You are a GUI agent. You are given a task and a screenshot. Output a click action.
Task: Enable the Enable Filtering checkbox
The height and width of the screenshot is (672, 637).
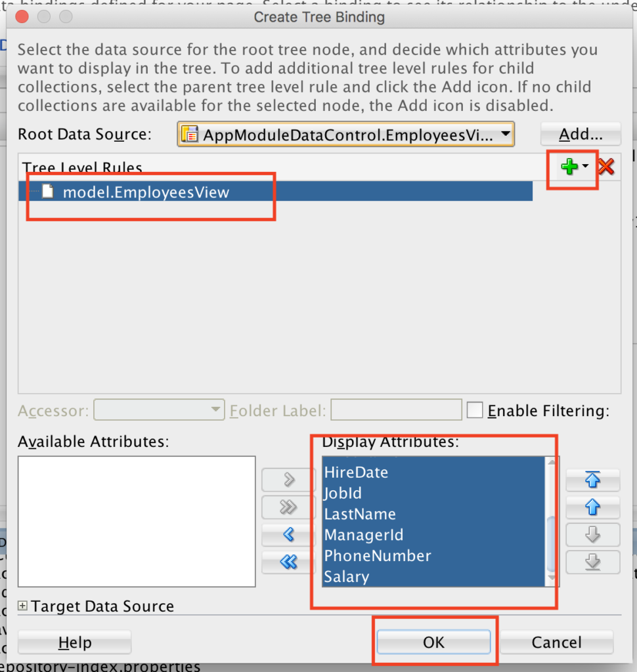475,409
